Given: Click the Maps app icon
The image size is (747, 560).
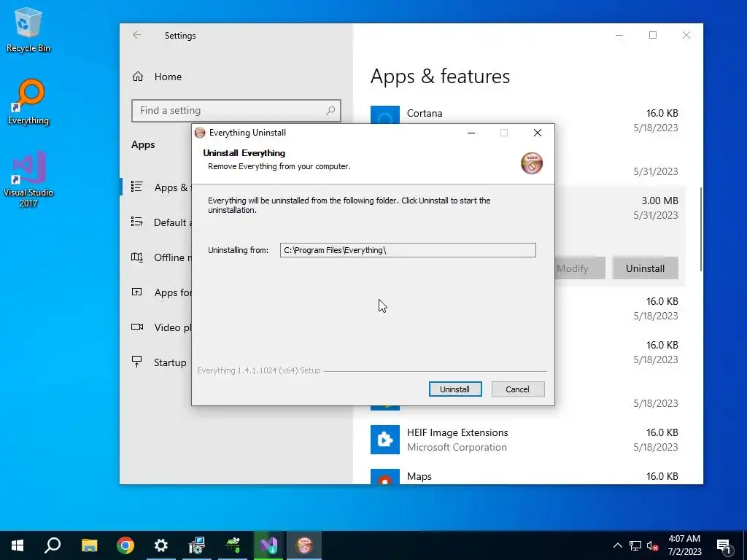Looking at the screenshot, I should (385, 477).
